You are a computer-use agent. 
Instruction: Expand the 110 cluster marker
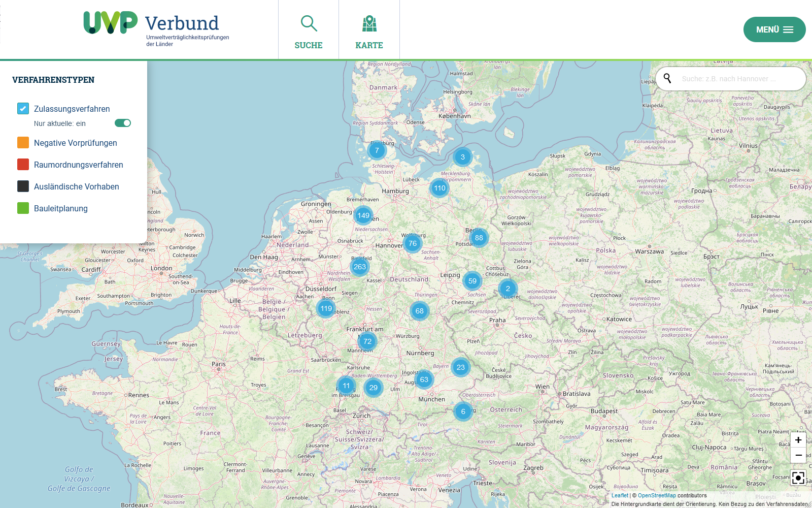pyautogui.click(x=439, y=188)
